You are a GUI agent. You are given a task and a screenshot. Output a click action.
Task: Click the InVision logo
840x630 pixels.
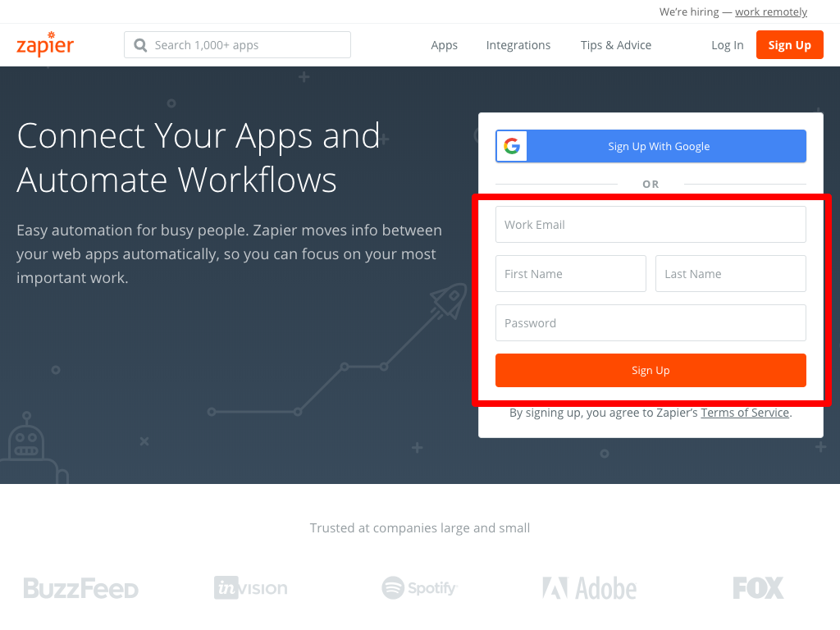pos(251,587)
